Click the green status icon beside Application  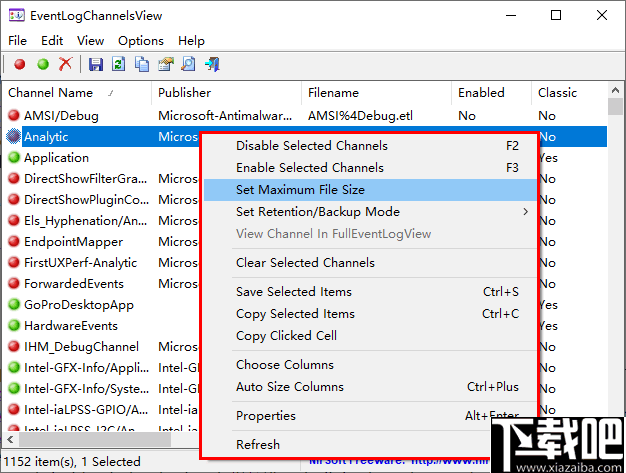pyautogui.click(x=14, y=157)
